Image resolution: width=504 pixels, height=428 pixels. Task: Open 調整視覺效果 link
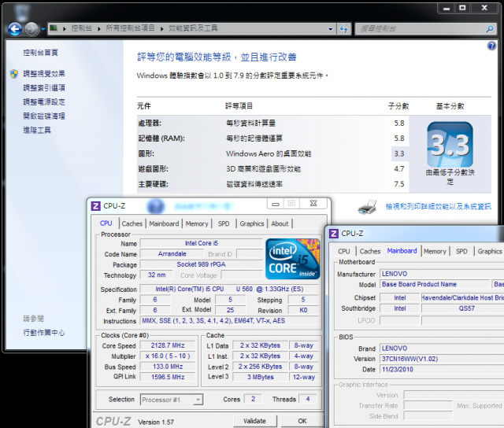[x=44, y=74]
